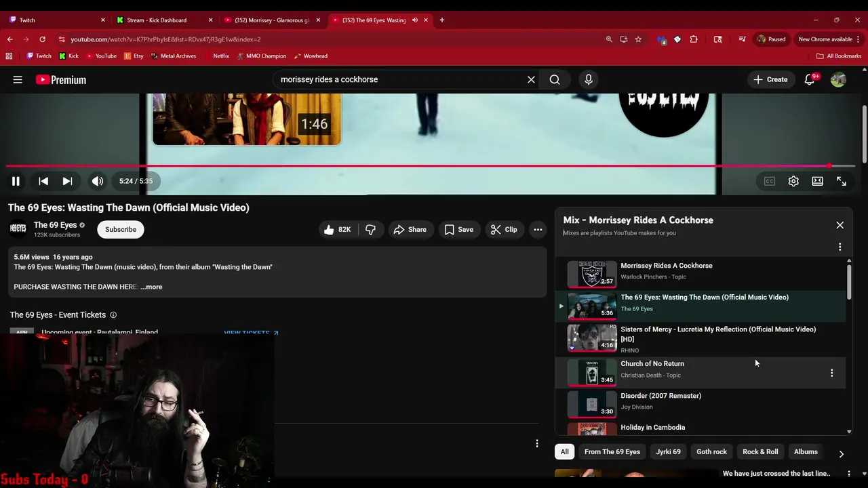Open options menu below video player

pos(537,443)
